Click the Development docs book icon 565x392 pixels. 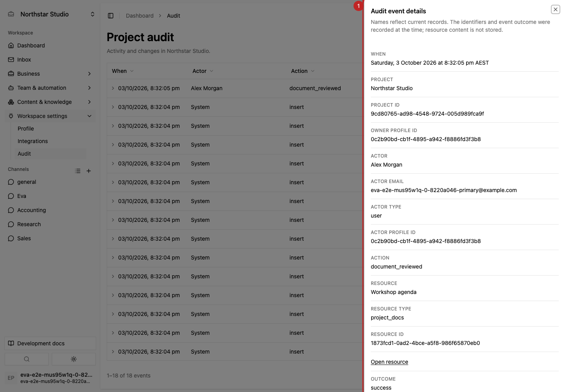pos(11,343)
